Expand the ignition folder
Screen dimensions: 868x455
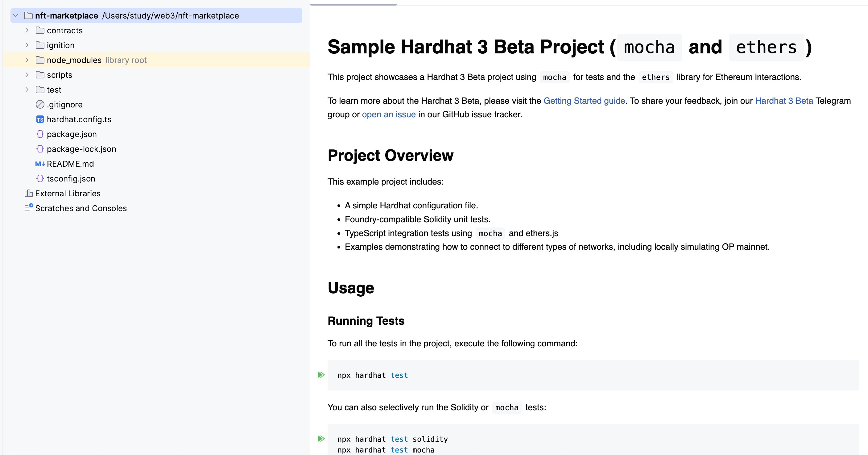coord(27,45)
